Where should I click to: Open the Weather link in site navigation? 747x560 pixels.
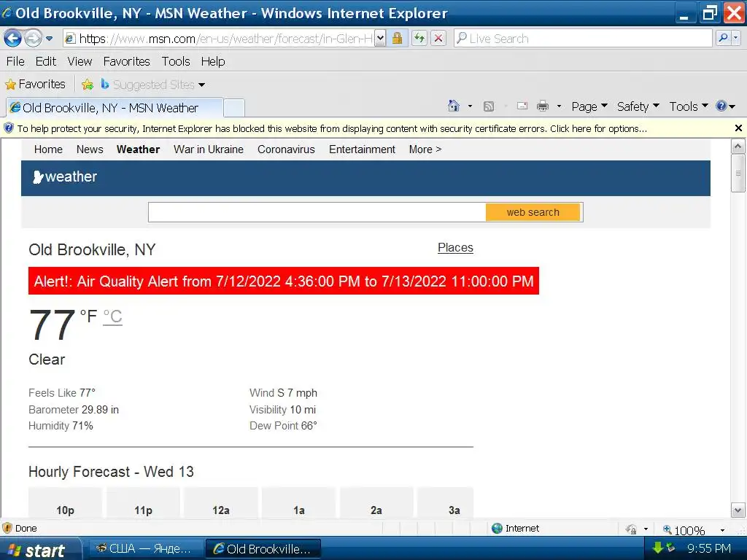138,149
